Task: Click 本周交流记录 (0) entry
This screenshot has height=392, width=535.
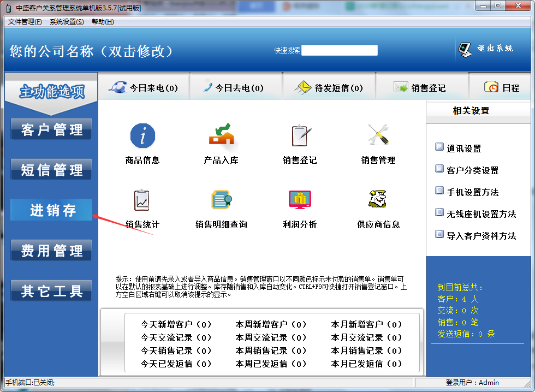Action: tap(271, 337)
